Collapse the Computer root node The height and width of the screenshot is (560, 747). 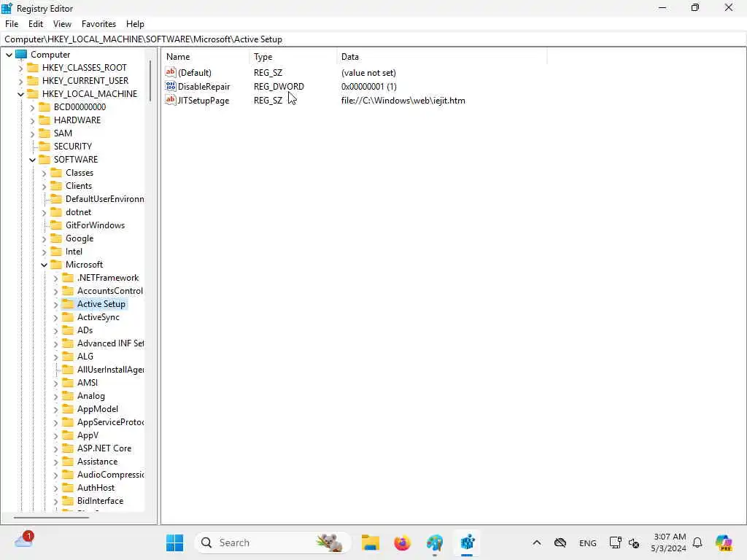click(x=9, y=55)
